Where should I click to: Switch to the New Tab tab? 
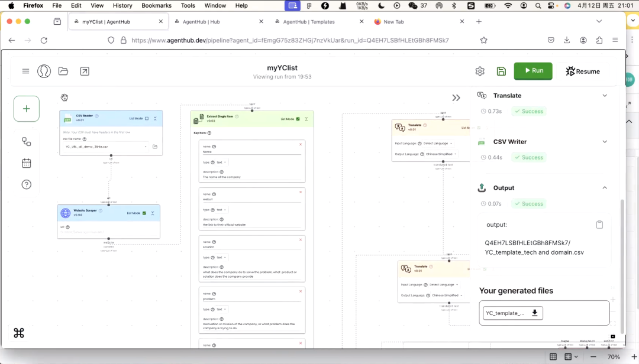(x=419, y=22)
